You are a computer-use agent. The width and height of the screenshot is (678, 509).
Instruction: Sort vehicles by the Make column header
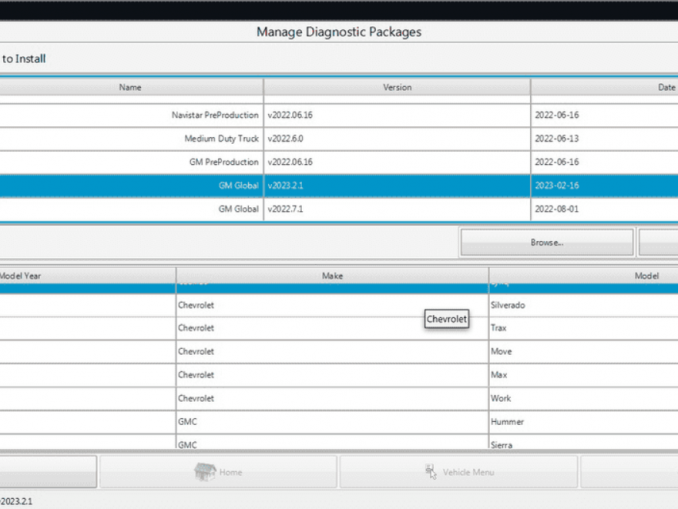pos(332,276)
